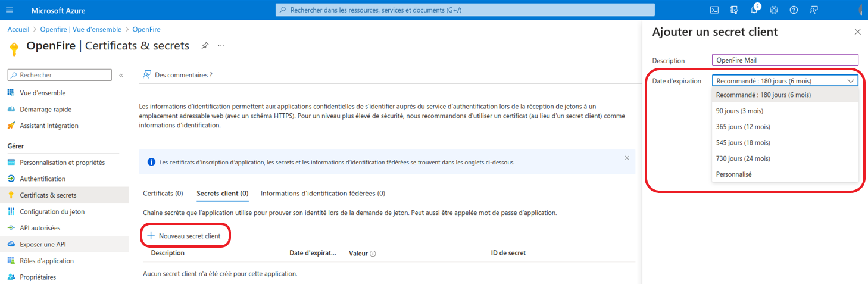The height and width of the screenshot is (284, 868).
Task: Click 'Microsoft Azure' portal title
Action: coord(58,11)
